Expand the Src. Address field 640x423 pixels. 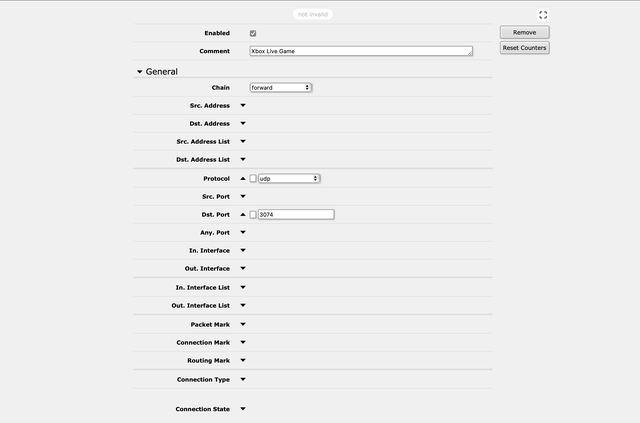click(242, 105)
